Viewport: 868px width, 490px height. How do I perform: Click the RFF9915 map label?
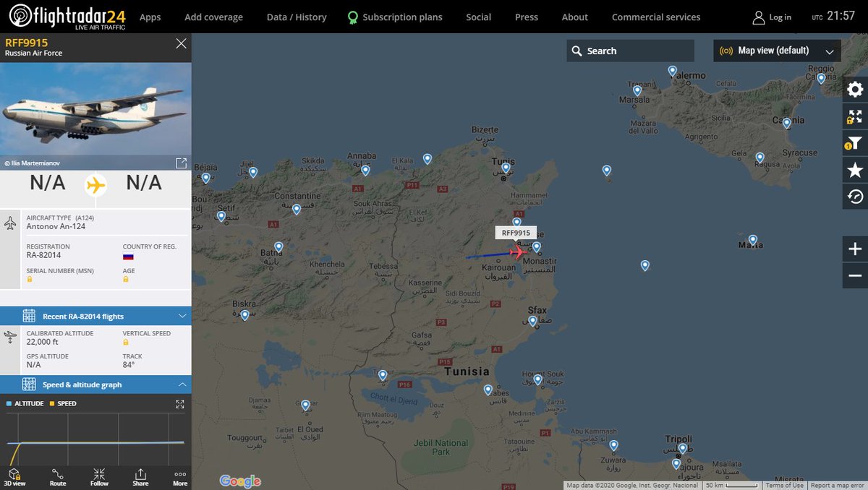click(516, 233)
